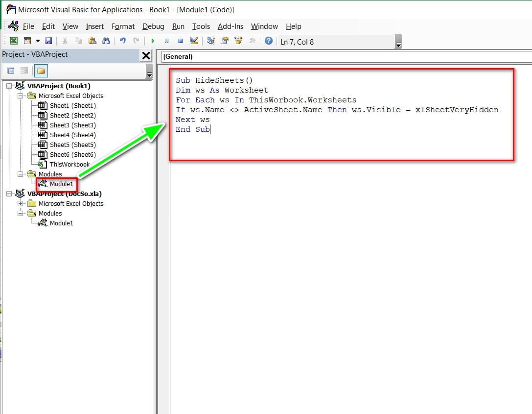Viewport: 532px width, 414px height.
Task: Open the Debug menu
Action: [153, 26]
